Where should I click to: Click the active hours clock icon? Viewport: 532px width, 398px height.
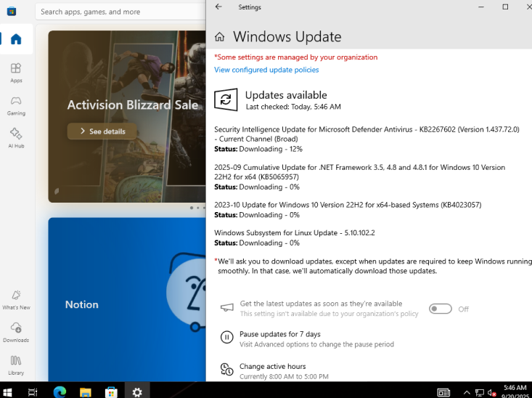226,369
